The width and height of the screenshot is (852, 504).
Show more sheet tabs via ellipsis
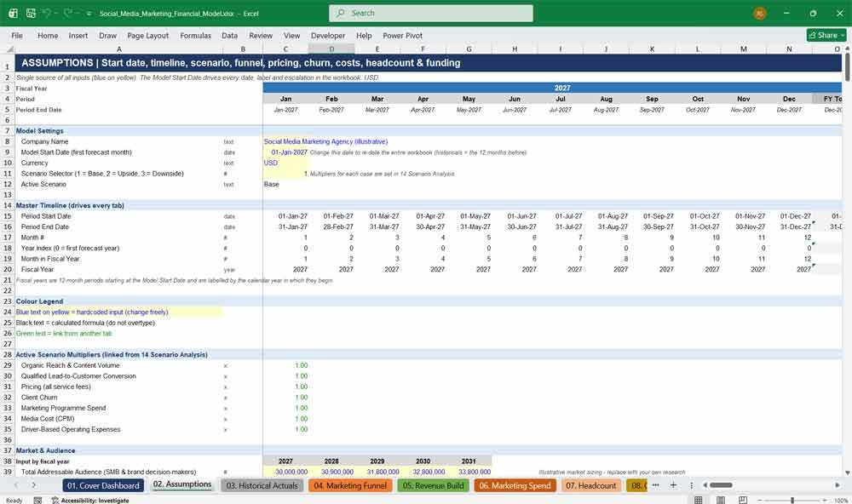656,485
